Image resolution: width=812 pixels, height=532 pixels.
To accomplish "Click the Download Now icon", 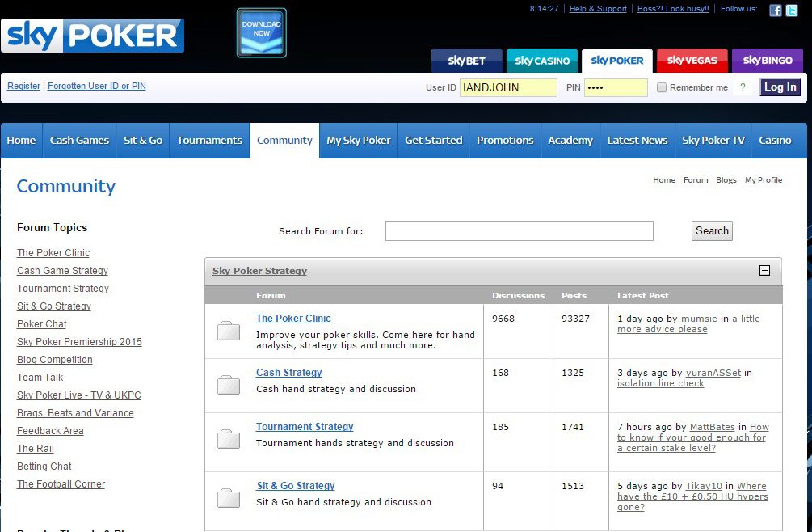I will 262,32.
